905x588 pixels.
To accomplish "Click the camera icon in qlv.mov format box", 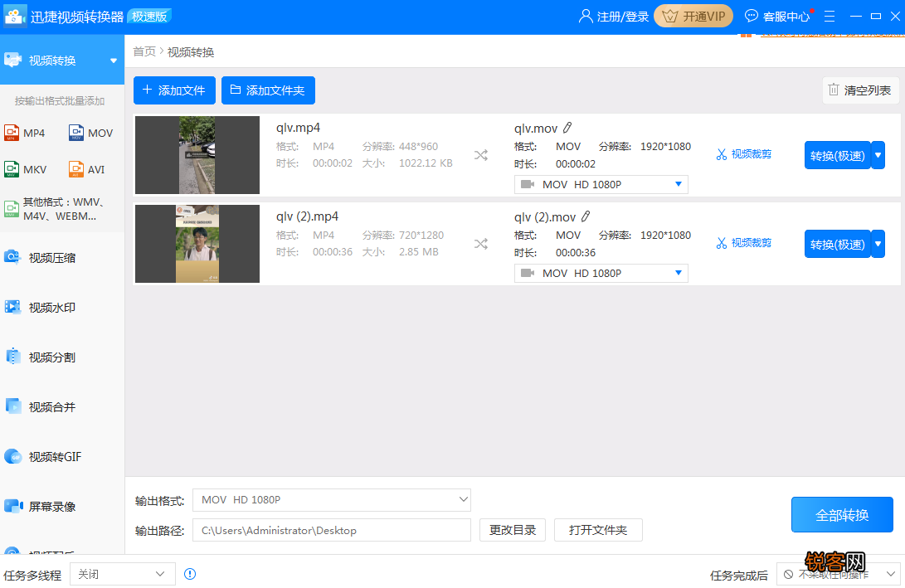I will (527, 184).
